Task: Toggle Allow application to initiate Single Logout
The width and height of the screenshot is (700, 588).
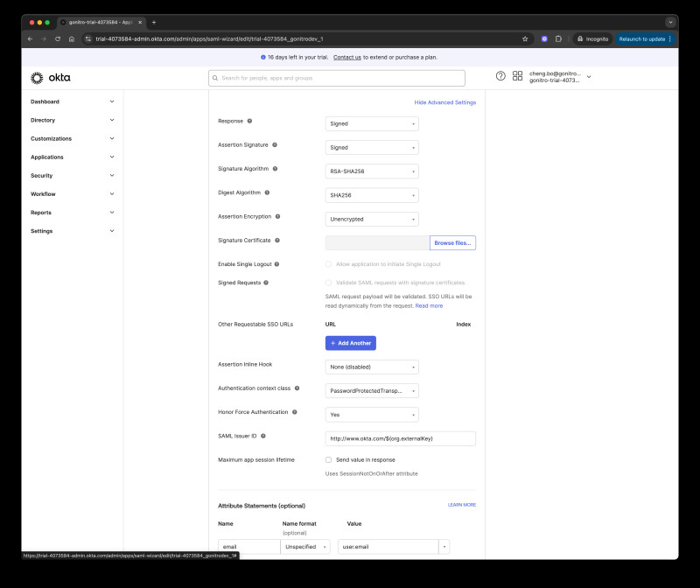Action: coord(329,264)
